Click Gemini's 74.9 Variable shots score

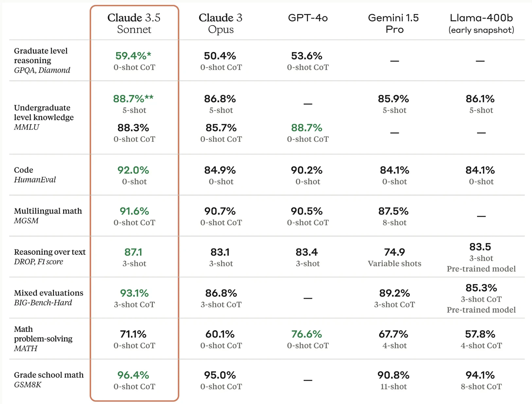pos(394,257)
